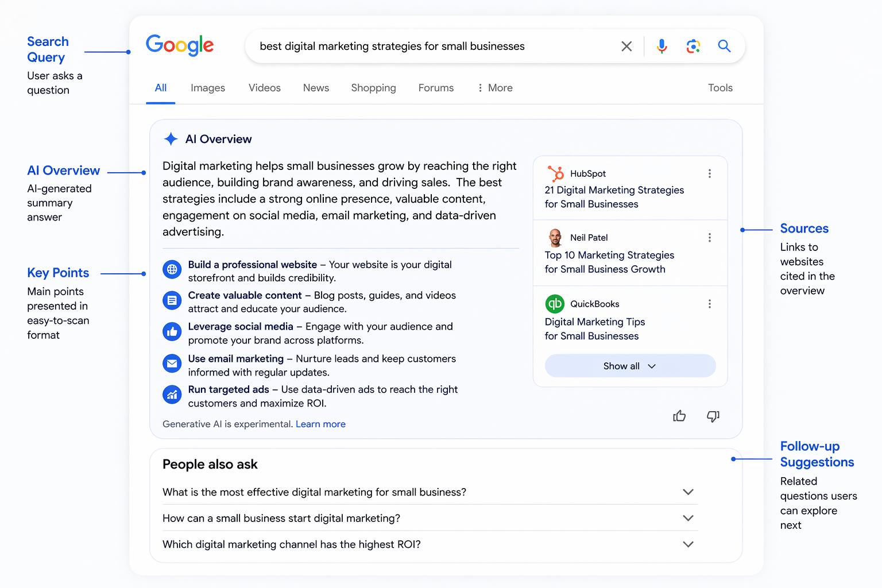Expand the question about highest ROI marketing channel
Image resolution: width=882 pixels, height=588 pixels.
[688, 544]
